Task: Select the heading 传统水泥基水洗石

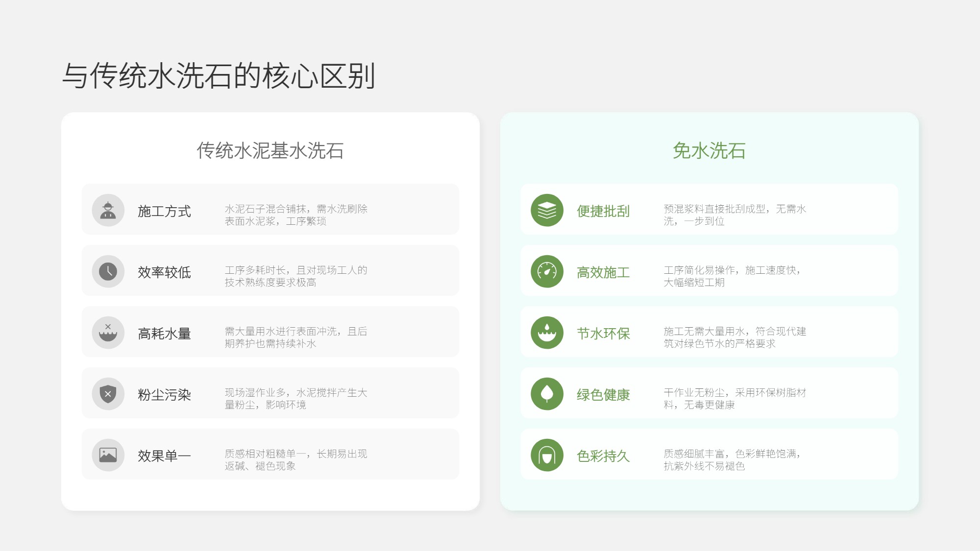Action: point(270,150)
